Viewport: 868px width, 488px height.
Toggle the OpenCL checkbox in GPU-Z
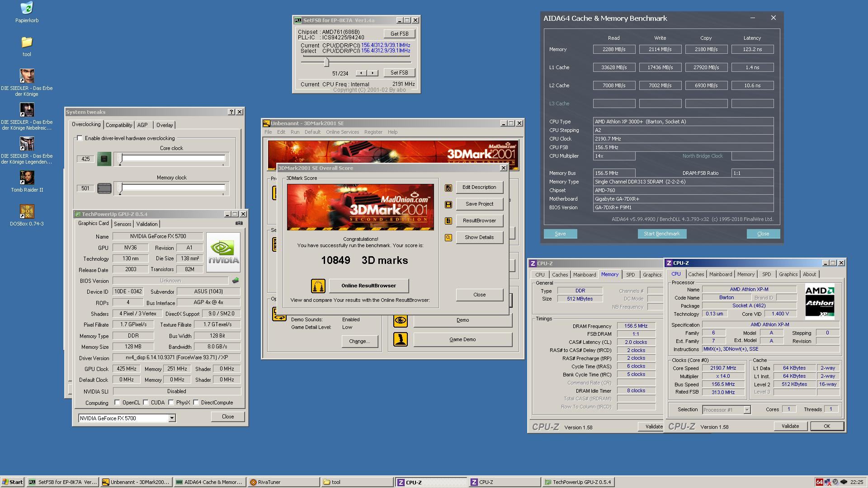(117, 403)
